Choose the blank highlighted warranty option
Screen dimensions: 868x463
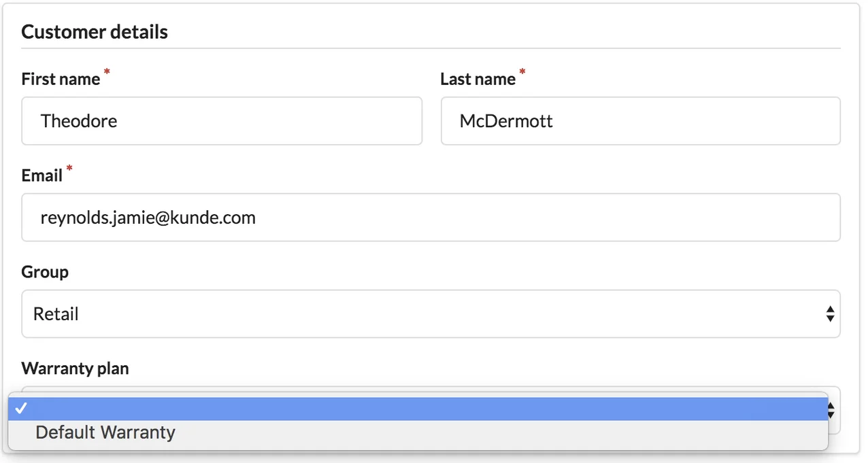[418, 409]
